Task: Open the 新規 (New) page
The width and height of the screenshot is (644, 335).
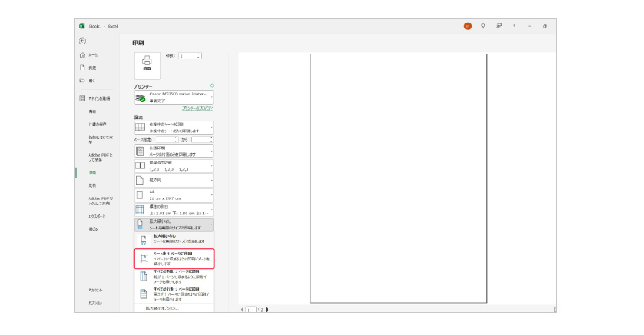Action: point(89,67)
